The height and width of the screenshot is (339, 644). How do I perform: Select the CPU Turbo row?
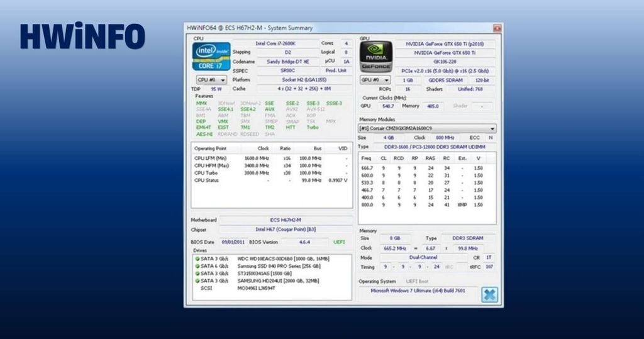tap(271, 173)
